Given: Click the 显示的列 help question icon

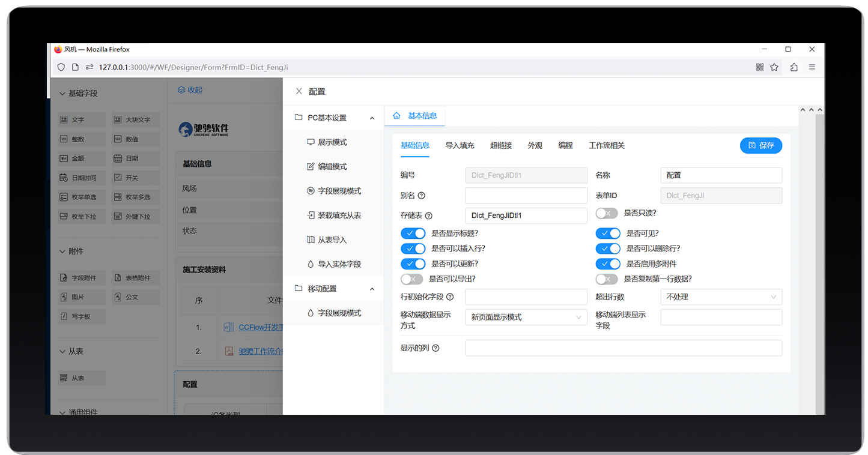Looking at the screenshot, I should point(436,348).
